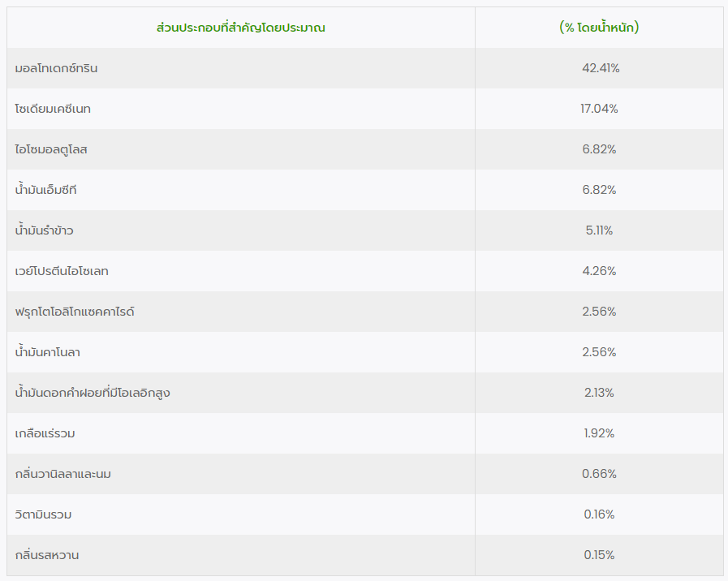
Task: Select the น้ำมันดอกคำฝอยที่มีโอเลอิกสูง ingredient cell
Action: point(93,393)
